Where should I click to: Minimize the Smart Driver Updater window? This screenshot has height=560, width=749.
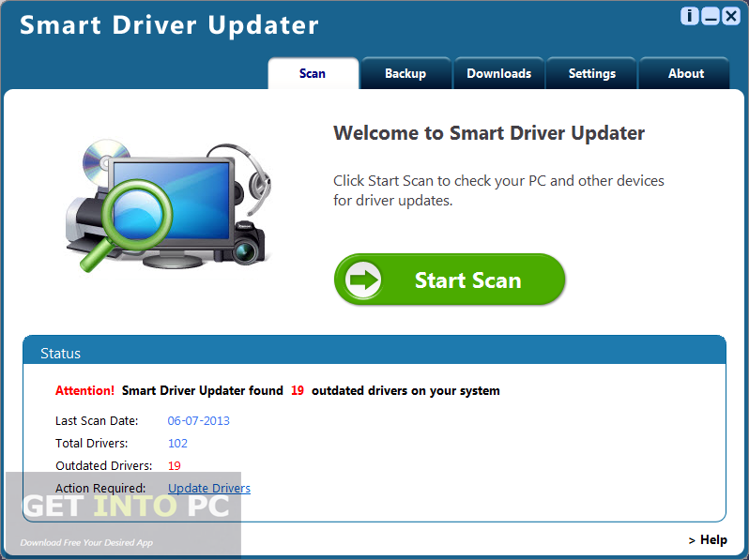[x=711, y=16]
